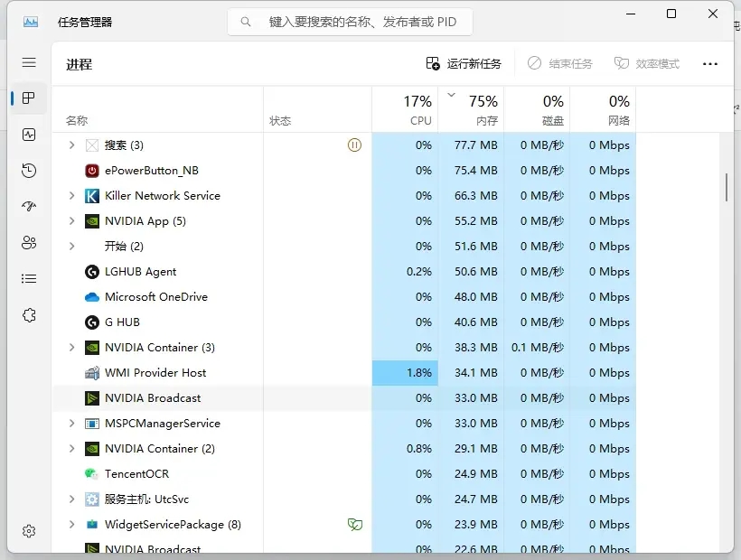Select the LGHUB Agent process name
Screen dimensions: 741x560
click(x=140, y=272)
